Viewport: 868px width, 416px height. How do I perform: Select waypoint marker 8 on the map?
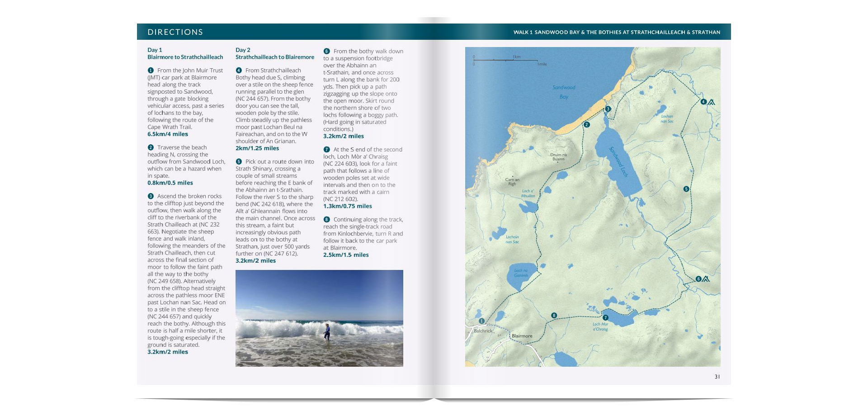554,316
